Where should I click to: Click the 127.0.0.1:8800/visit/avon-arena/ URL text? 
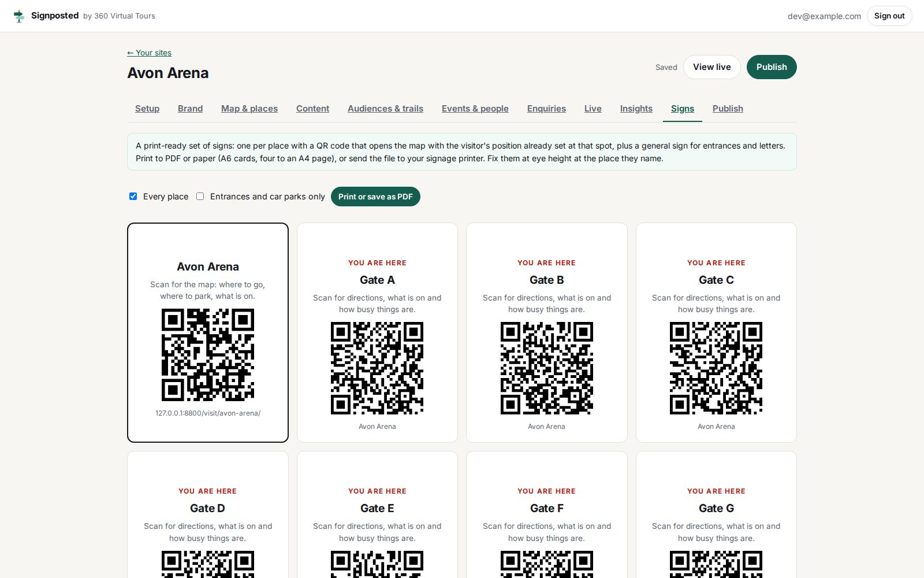tap(208, 413)
